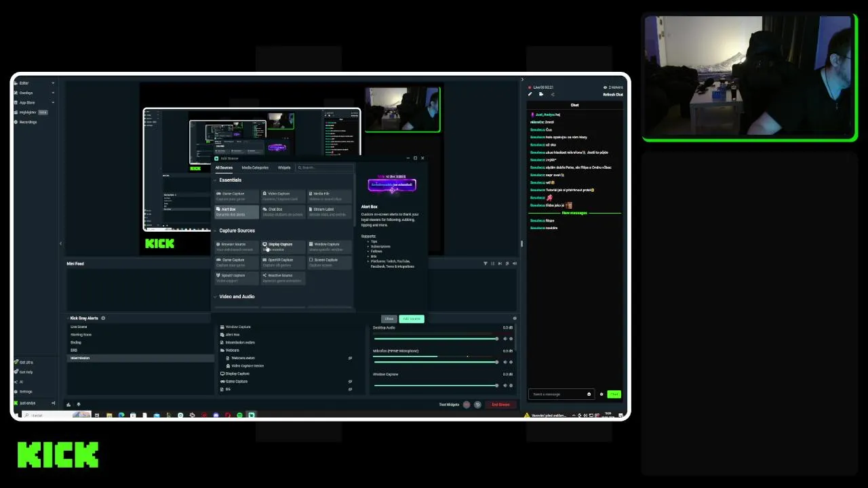Select the Stream Label source card
Screen dimensions: 868x488
[330, 212]
